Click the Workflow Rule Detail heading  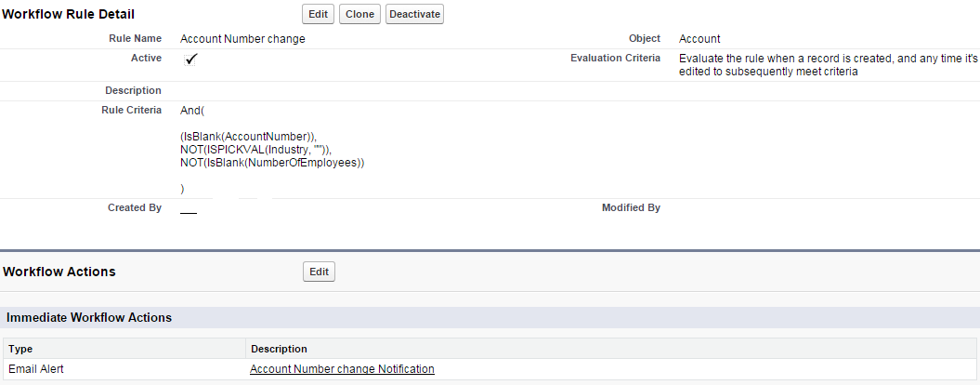pyautogui.click(x=68, y=14)
